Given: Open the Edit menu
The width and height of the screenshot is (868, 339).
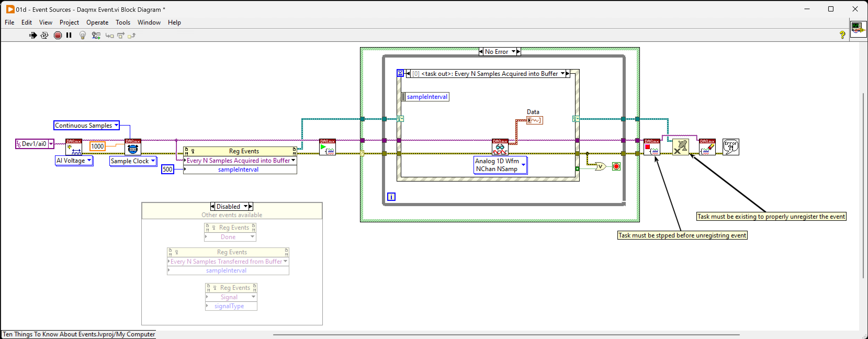Looking at the screenshot, I should click(27, 22).
